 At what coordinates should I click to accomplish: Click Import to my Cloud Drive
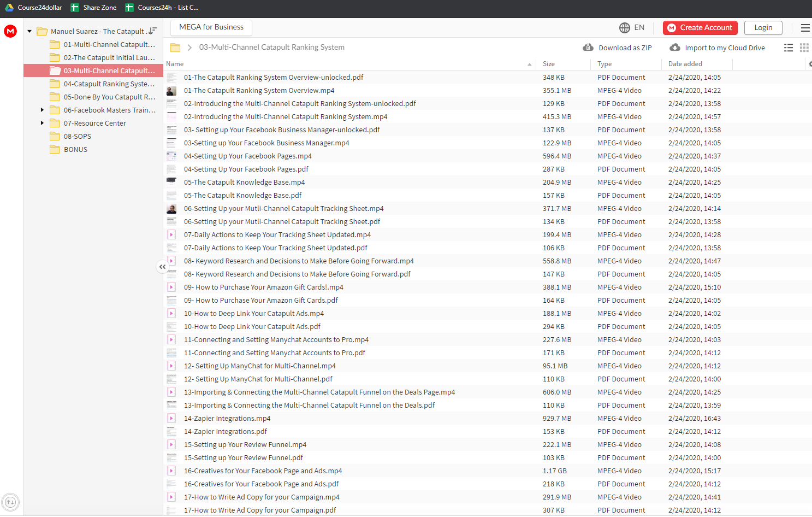tap(725, 48)
